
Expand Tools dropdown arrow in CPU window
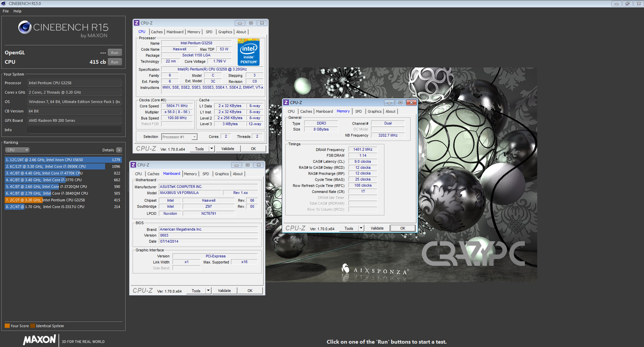point(212,149)
